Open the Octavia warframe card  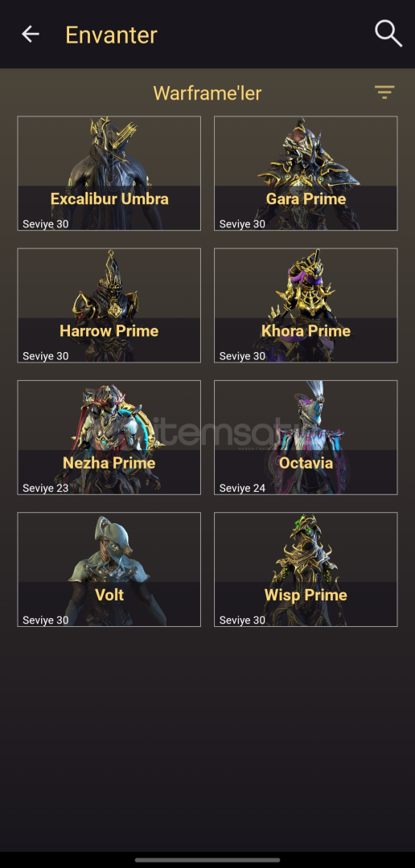[x=306, y=437]
